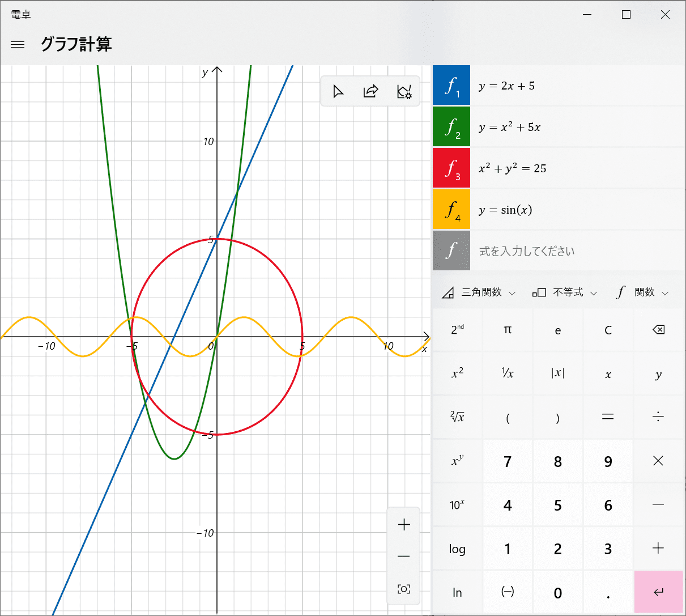Click the pink enter key
Viewport: 686px width, 616px height.
pyautogui.click(x=658, y=592)
